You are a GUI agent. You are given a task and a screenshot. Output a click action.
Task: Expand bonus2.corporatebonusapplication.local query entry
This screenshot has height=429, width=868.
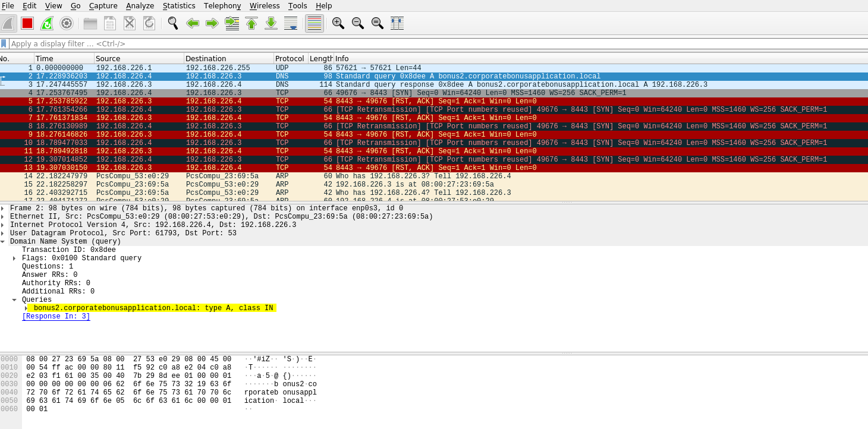point(26,308)
